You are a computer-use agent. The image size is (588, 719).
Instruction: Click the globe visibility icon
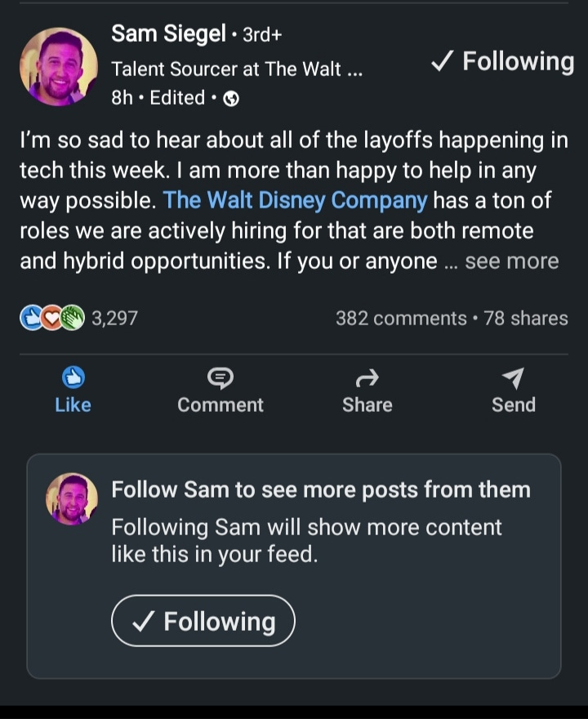pos(231,99)
